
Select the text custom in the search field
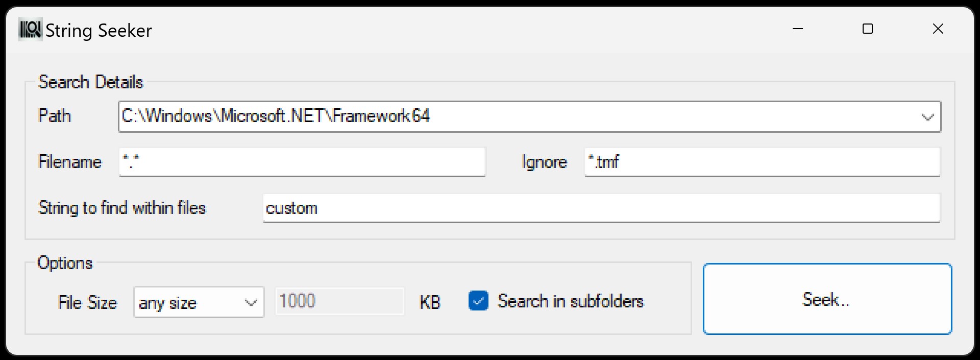pos(291,208)
